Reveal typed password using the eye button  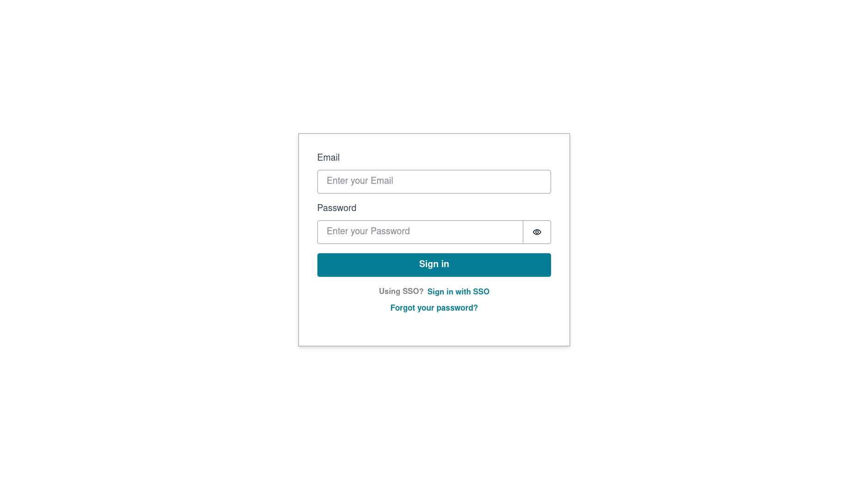point(537,232)
